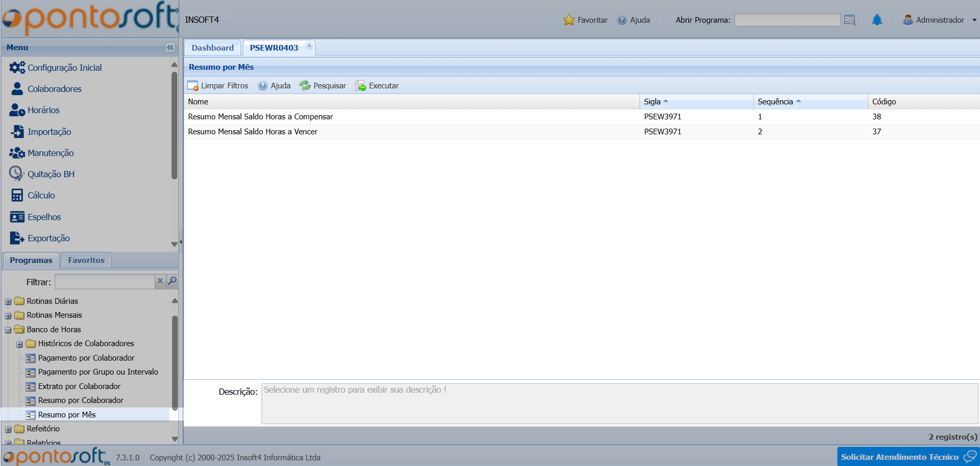
Task: Click the Favoritar star icon
Action: click(x=569, y=20)
